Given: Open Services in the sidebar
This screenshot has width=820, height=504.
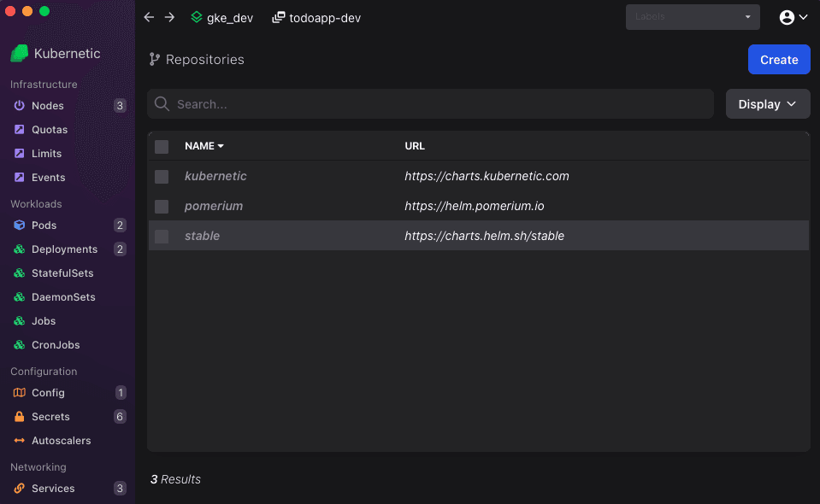Looking at the screenshot, I should 53,489.
